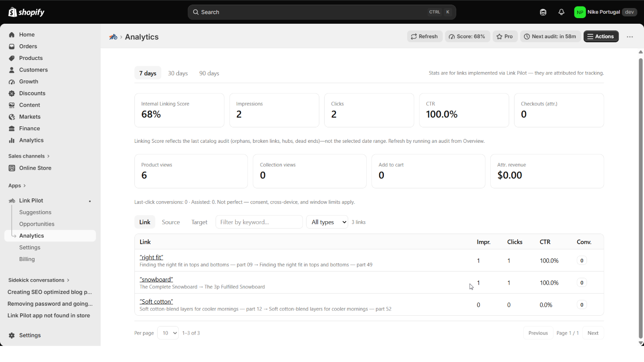Open Removing password and going conversation
This screenshot has width=644, height=362.
coord(50,304)
